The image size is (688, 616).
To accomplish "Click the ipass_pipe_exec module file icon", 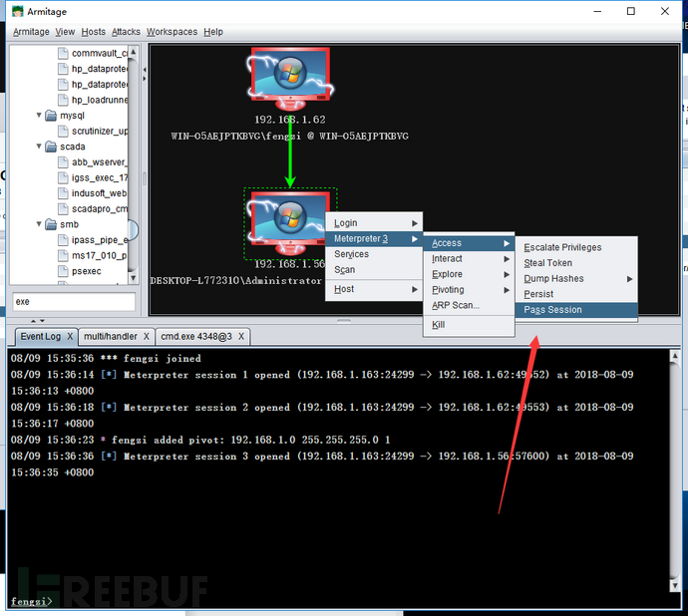I will click(x=63, y=240).
